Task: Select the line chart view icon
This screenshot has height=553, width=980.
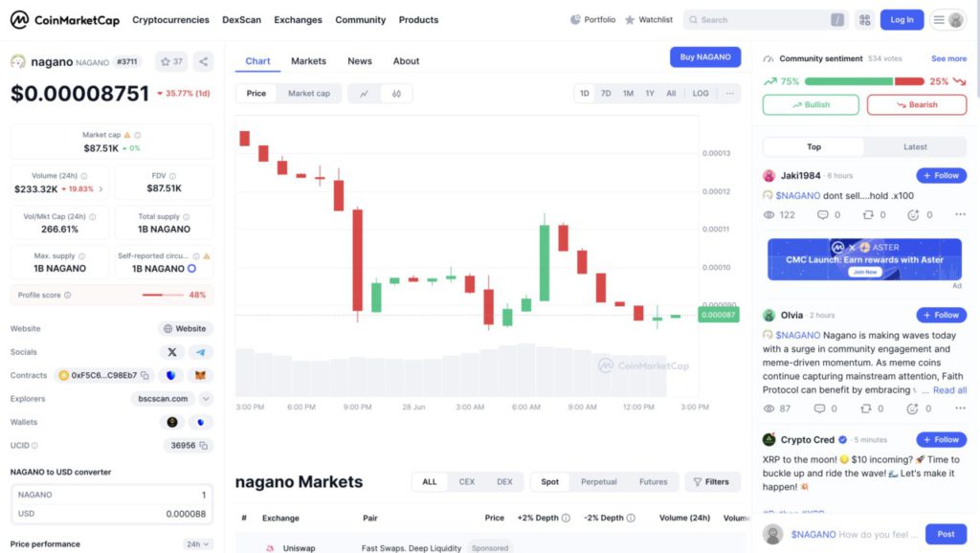Action: pos(364,94)
